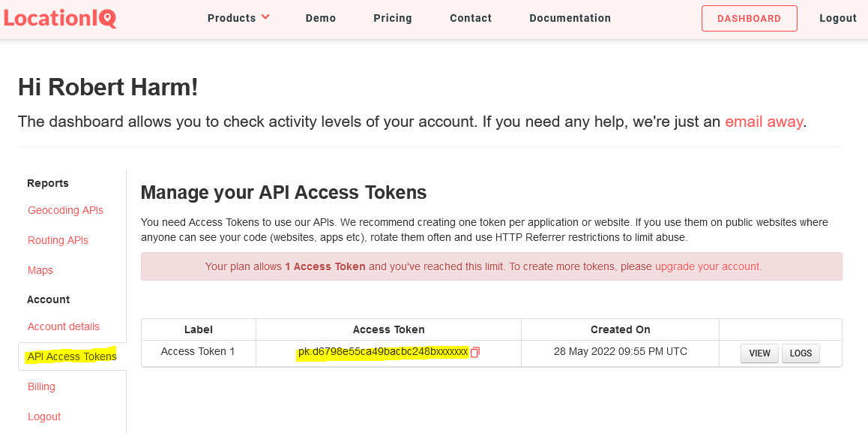
Task: Select Maps in the sidebar
Action: [40, 270]
